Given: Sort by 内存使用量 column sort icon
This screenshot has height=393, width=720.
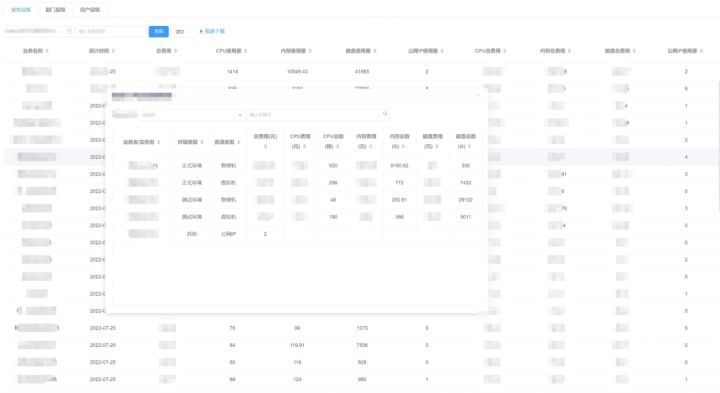Looking at the screenshot, I should [x=310, y=51].
